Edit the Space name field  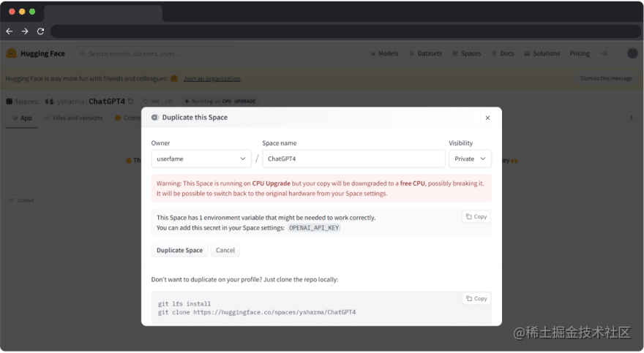[353, 159]
